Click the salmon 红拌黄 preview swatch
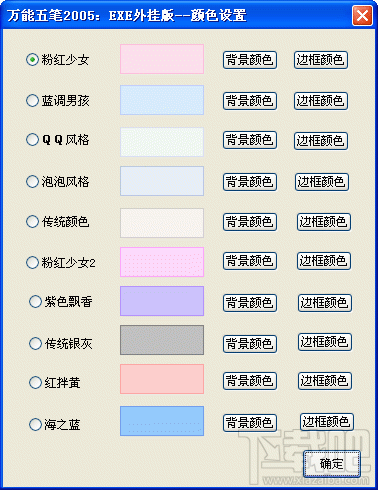Image resolution: width=378 pixels, height=490 pixels. (162, 379)
